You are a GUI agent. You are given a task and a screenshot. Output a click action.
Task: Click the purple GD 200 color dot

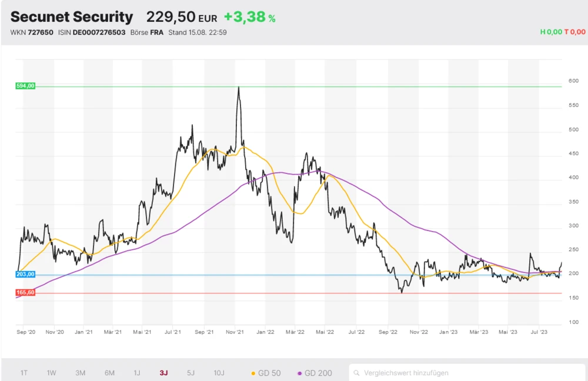(x=299, y=373)
